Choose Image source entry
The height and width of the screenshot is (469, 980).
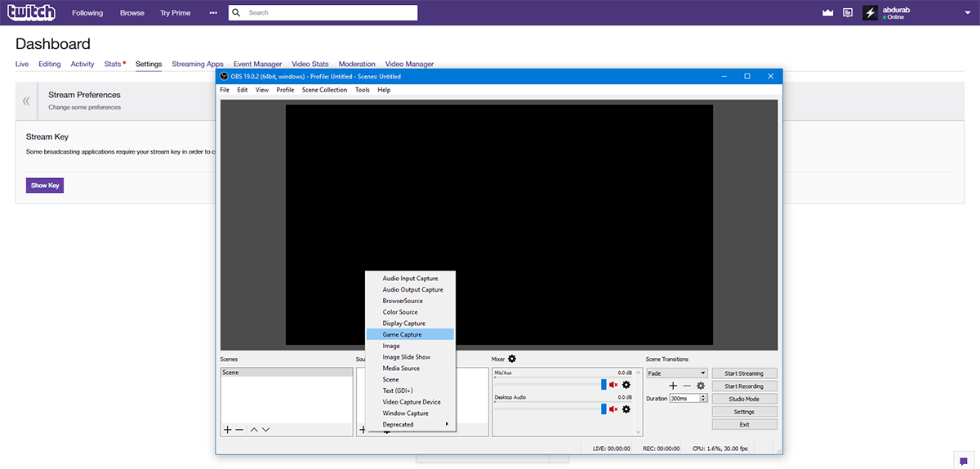coord(410,346)
